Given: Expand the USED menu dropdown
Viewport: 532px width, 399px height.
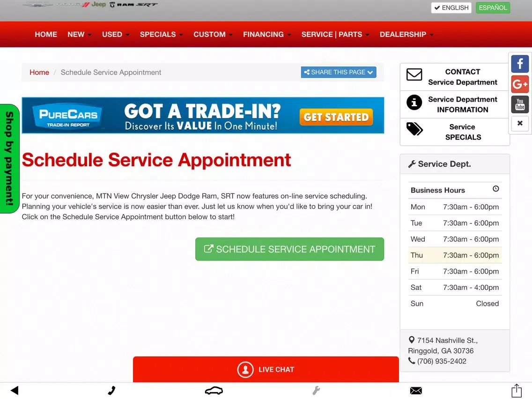Looking at the screenshot, I should click(115, 34).
